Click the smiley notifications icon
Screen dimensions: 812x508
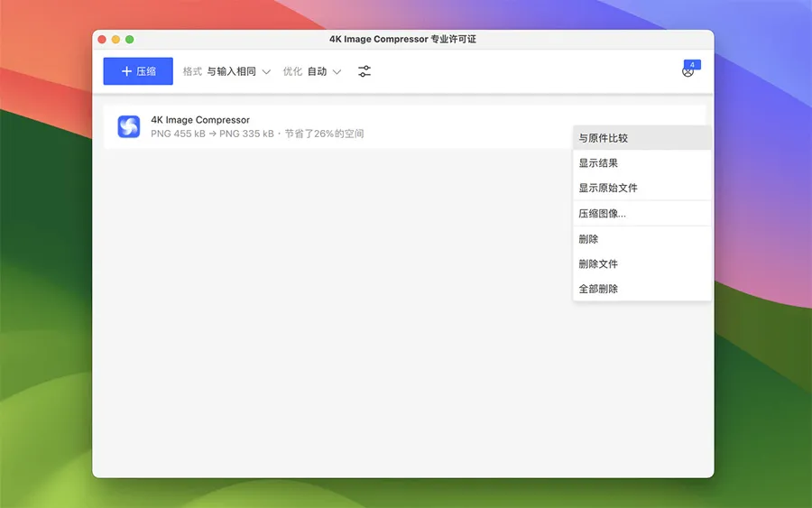tap(687, 72)
